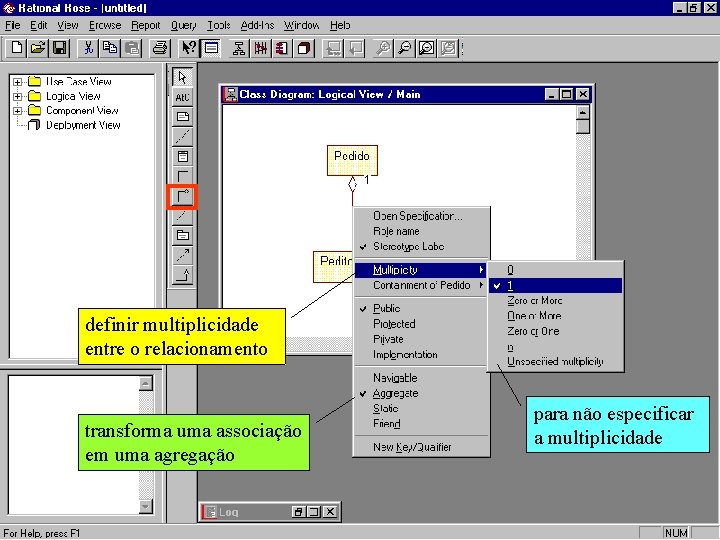This screenshot has height=540, width=720.
Task: Click documentation pane scroll down arrow
Action: pos(146,507)
